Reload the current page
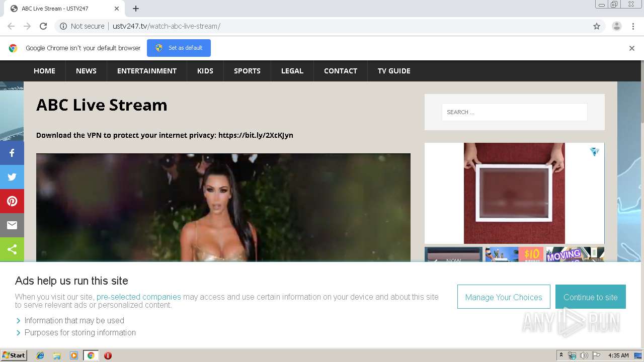This screenshot has width=644, height=362. (x=43, y=26)
